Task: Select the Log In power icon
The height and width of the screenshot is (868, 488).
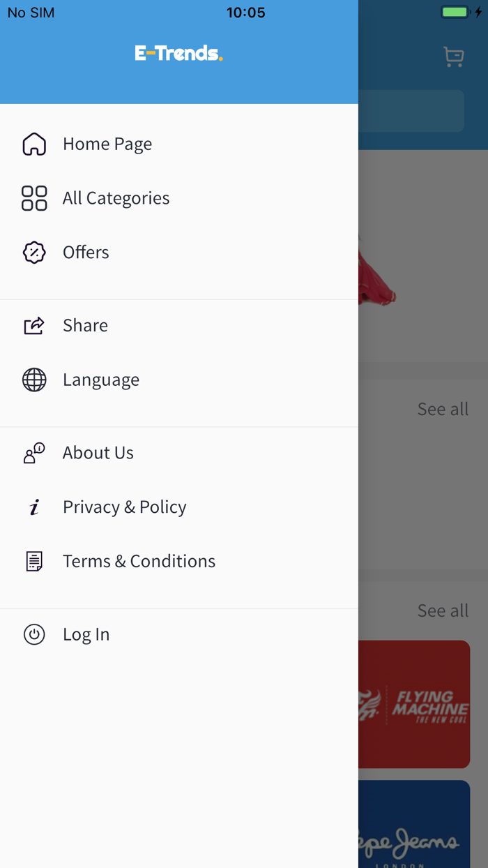Action: [x=33, y=634]
